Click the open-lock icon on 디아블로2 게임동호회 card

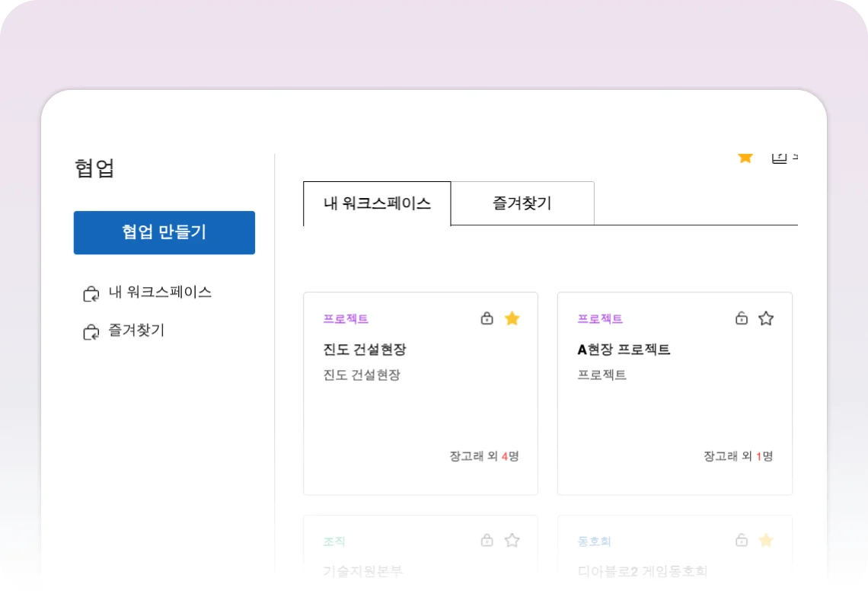(741, 541)
